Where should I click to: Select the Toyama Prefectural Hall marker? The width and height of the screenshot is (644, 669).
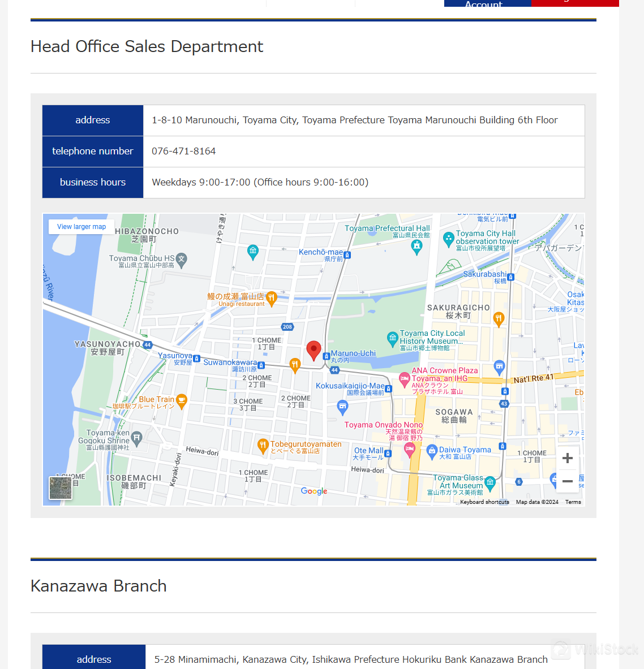pyautogui.click(x=417, y=247)
